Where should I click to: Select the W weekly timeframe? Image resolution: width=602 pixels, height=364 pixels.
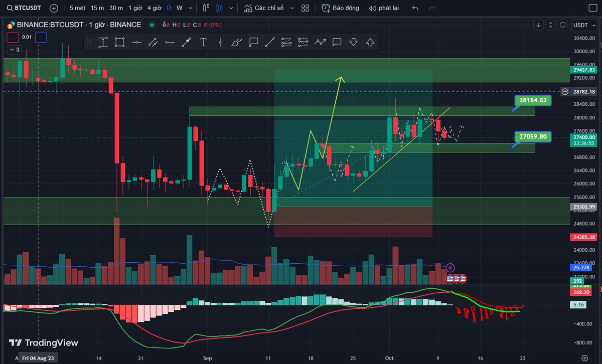click(x=179, y=8)
